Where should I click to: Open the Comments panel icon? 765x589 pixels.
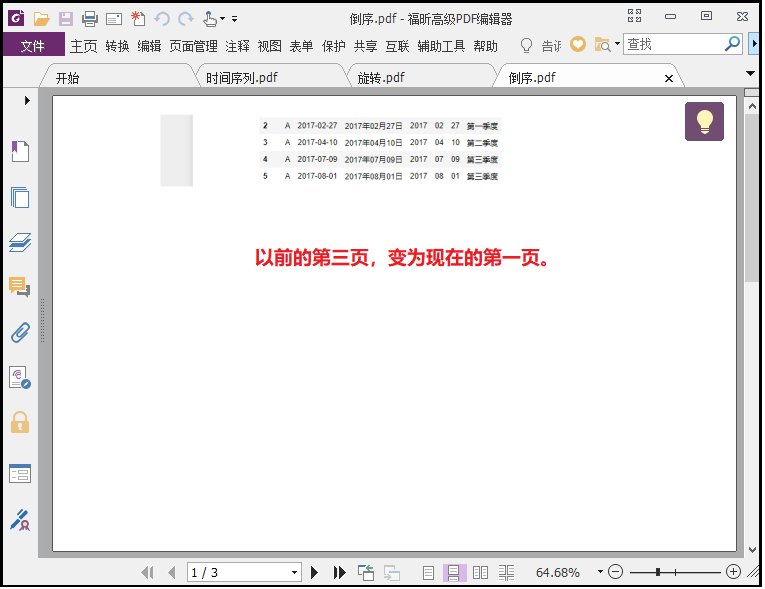click(x=20, y=287)
